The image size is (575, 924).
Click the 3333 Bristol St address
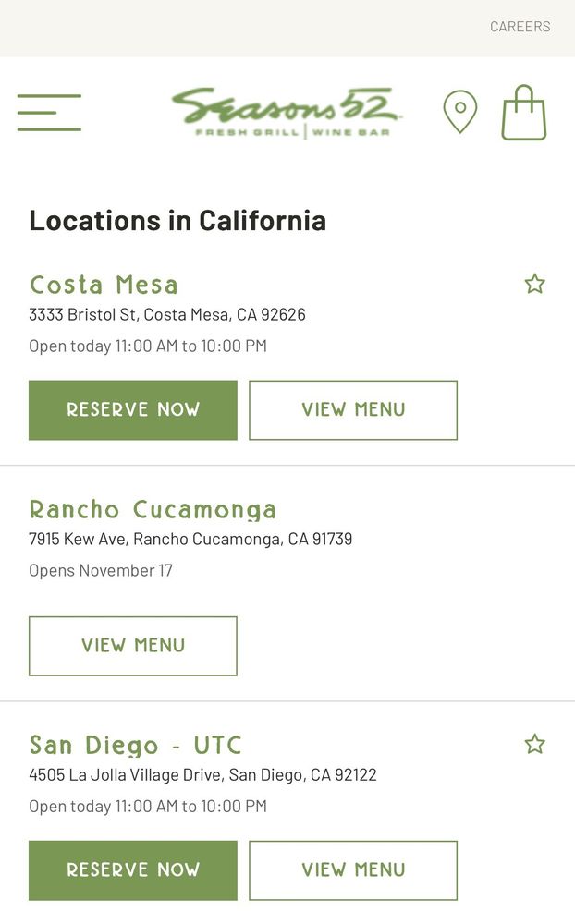click(167, 314)
